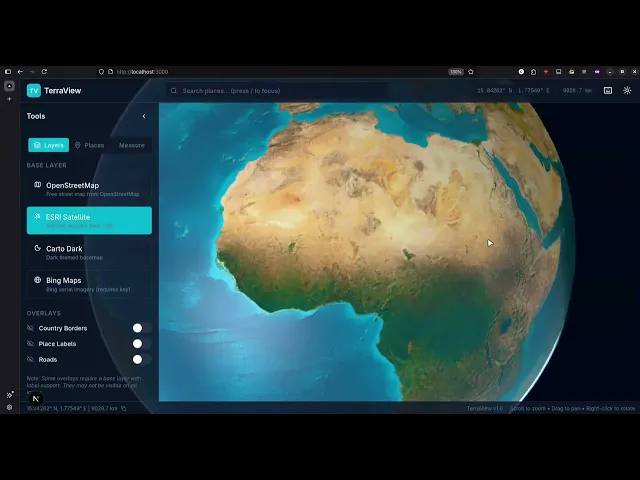The width and height of the screenshot is (640, 480).
Task: Click the sparkle icon in the browser sidebar
Action: [x=10, y=395]
